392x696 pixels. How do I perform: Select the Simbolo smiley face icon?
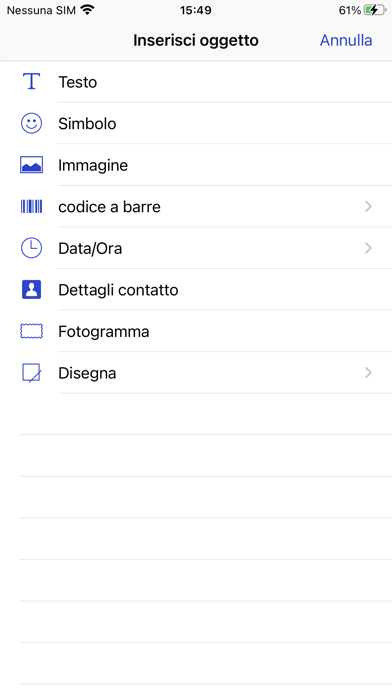[31, 123]
